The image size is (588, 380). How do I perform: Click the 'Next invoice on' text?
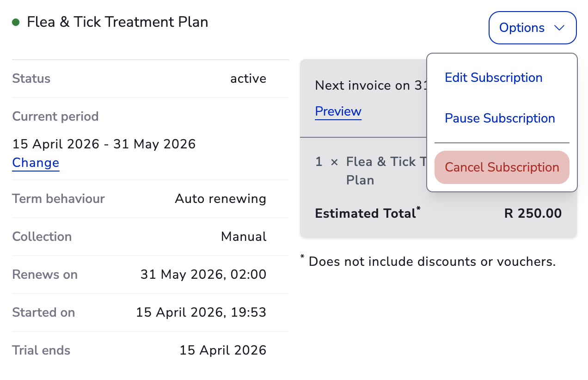[362, 86]
